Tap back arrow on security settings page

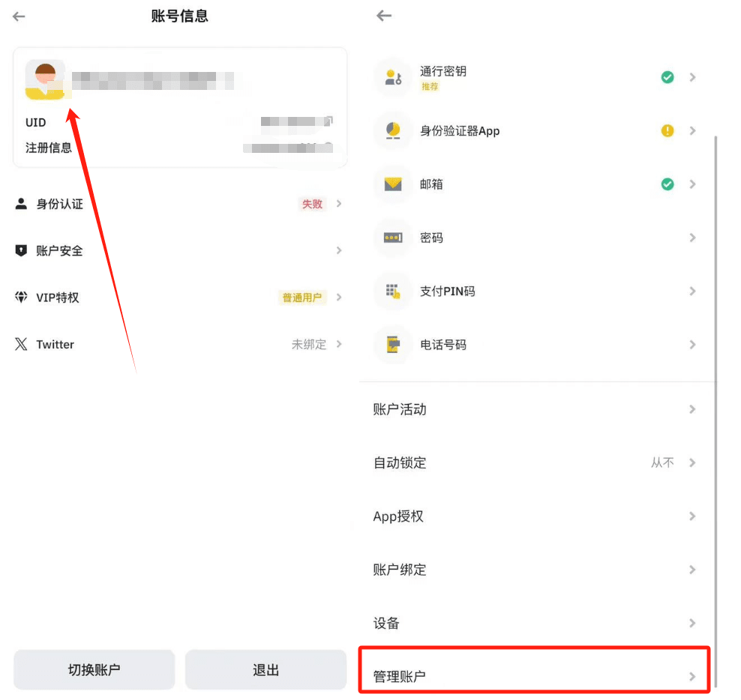tap(384, 16)
